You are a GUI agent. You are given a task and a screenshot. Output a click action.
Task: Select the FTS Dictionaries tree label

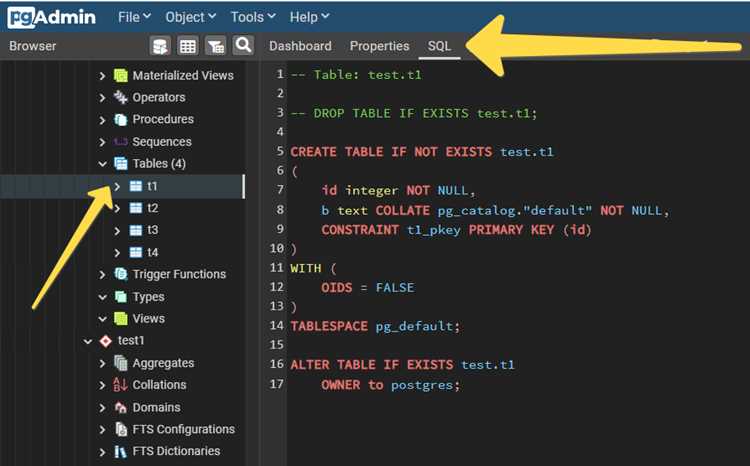coord(176,451)
